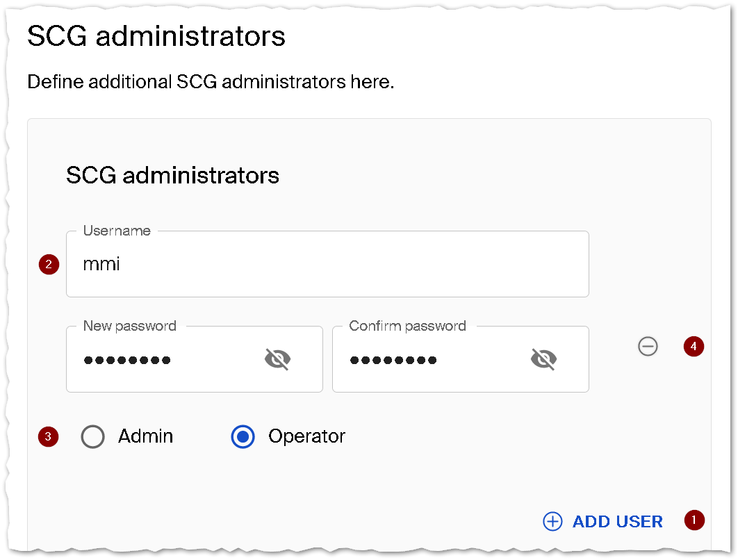Click the red callout marker 2
Viewport: 738px width, 560px height.
[49, 264]
